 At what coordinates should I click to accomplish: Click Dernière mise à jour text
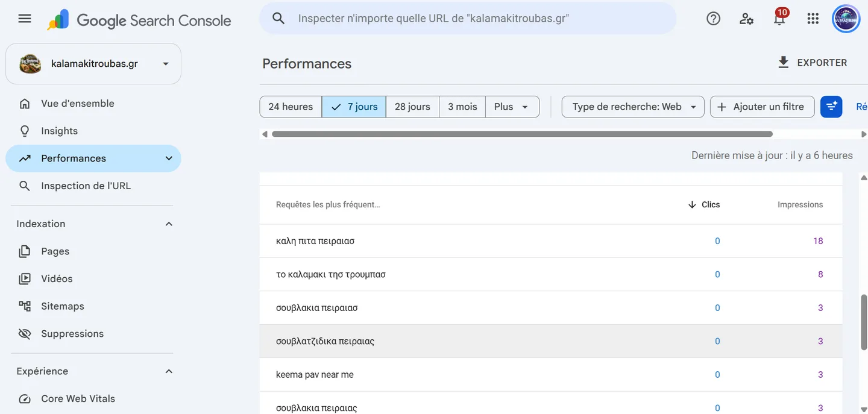click(x=772, y=155)
